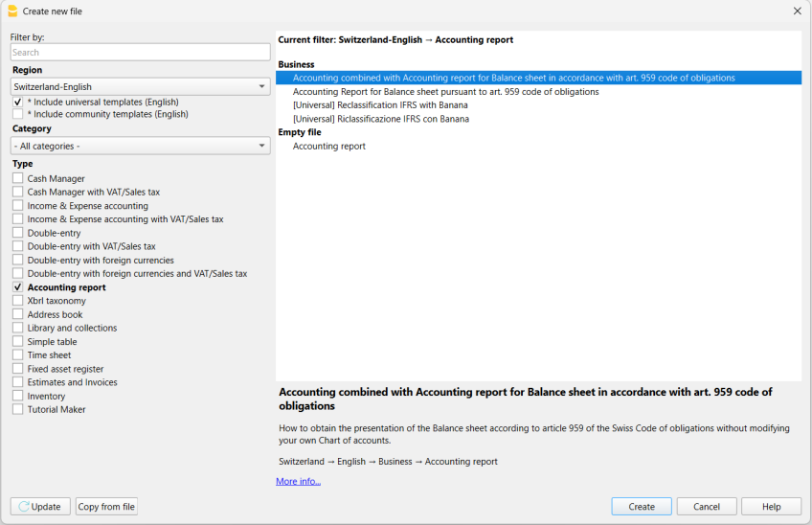The image size is (812, 525).
Task: Select Accounting Report for Balance sheet pursuant template
Action: pos(445,92)
